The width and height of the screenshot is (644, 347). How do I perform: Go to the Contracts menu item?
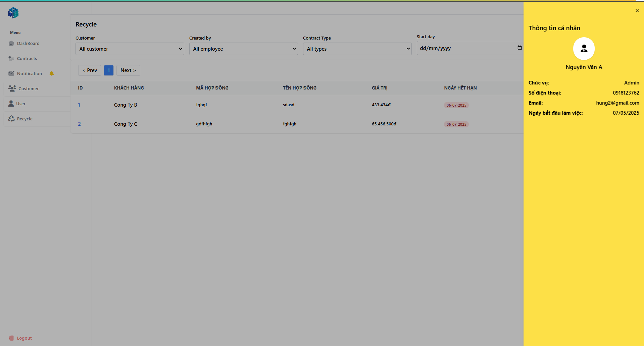pyautogui.click(x=27, y=58)
